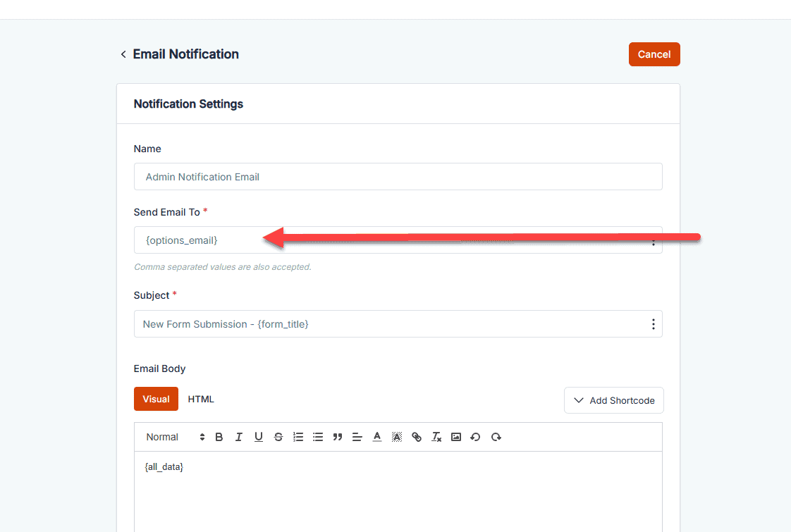
Task: Open the Subject field shortcode options menu
Action: click(653, 324)
